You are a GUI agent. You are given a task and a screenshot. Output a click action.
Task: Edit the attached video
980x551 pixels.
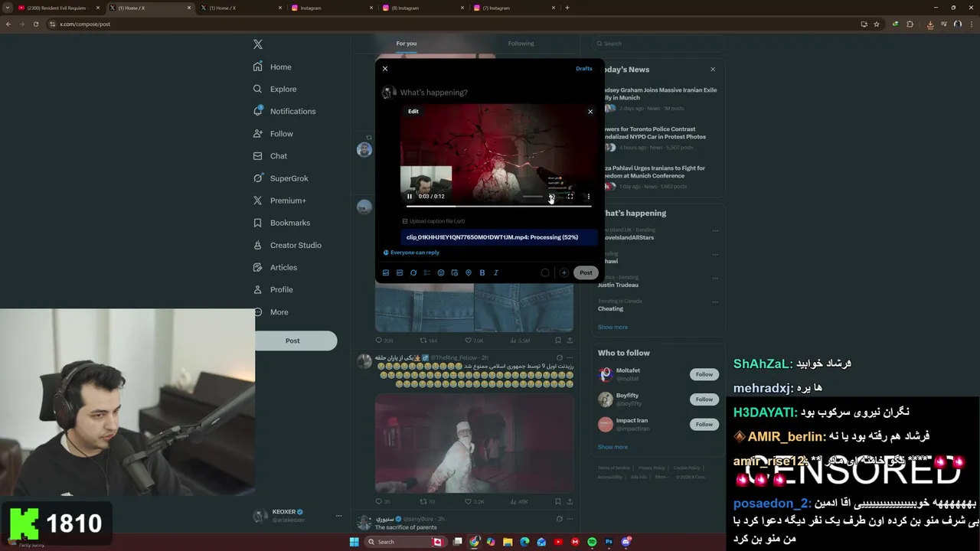tap(413, 112)
